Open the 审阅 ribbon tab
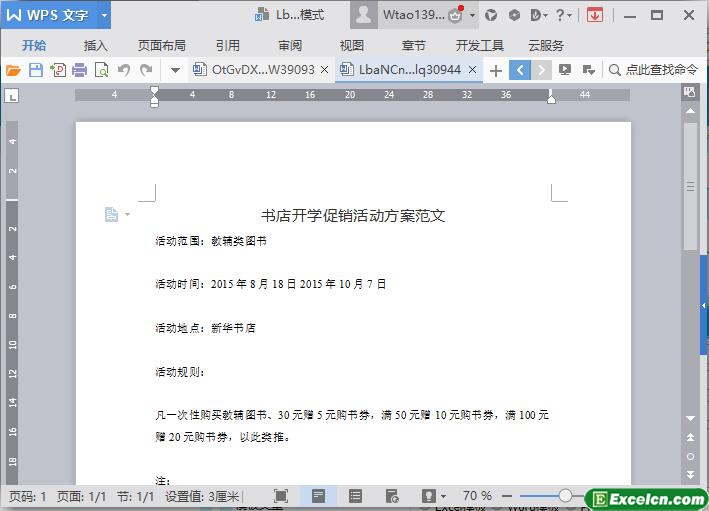Screen dimensions: 709x511 coord(290,45)
